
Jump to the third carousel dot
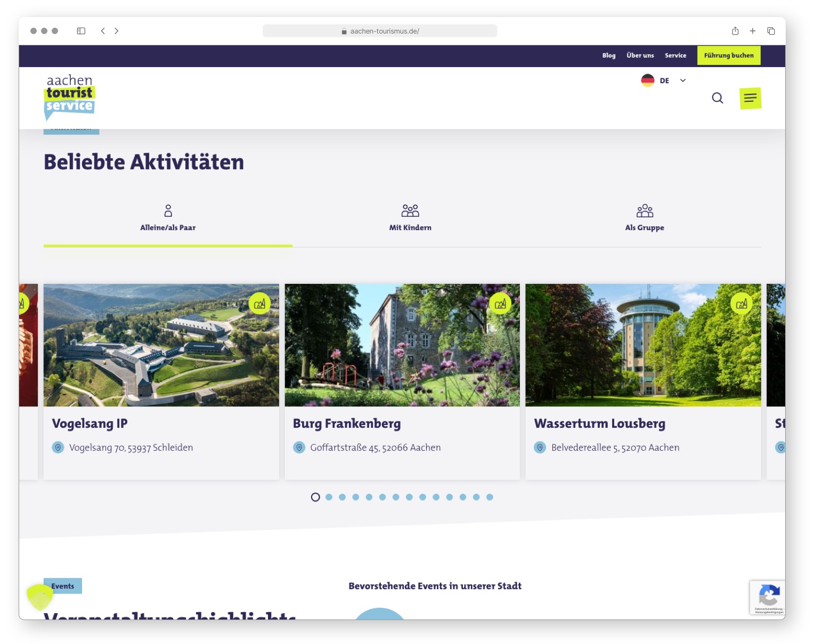pos(342,497)
